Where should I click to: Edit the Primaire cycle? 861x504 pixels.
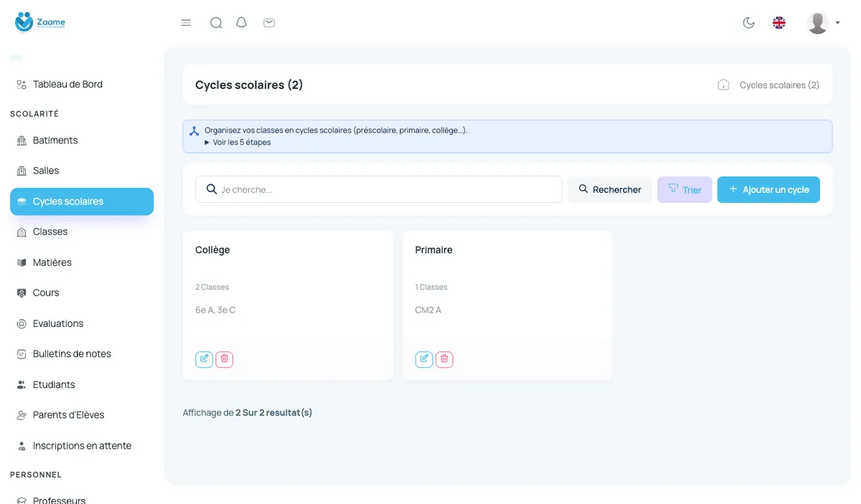click(424, 359)
